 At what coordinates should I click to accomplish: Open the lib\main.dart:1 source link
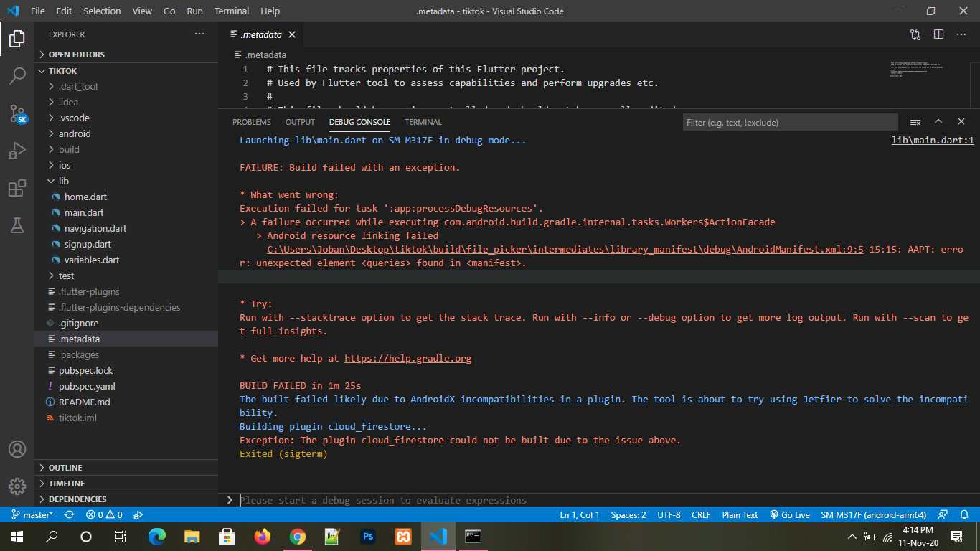[x=933, y=141]
